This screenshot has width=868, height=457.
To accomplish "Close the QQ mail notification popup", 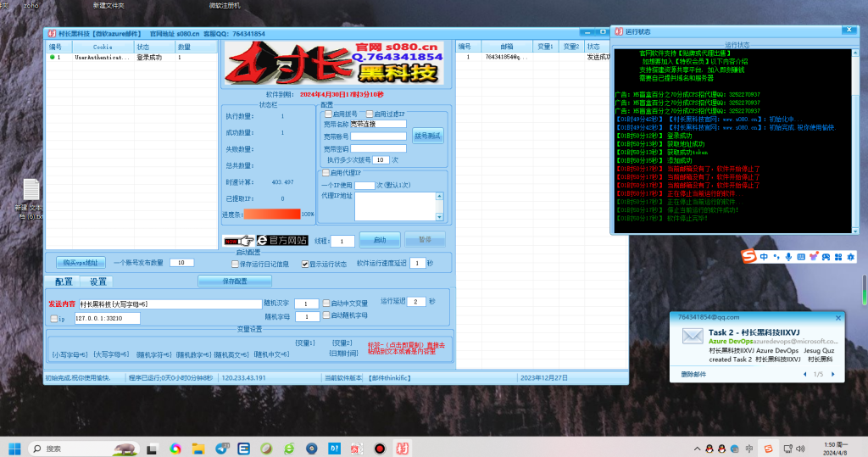I will point(838,318).
